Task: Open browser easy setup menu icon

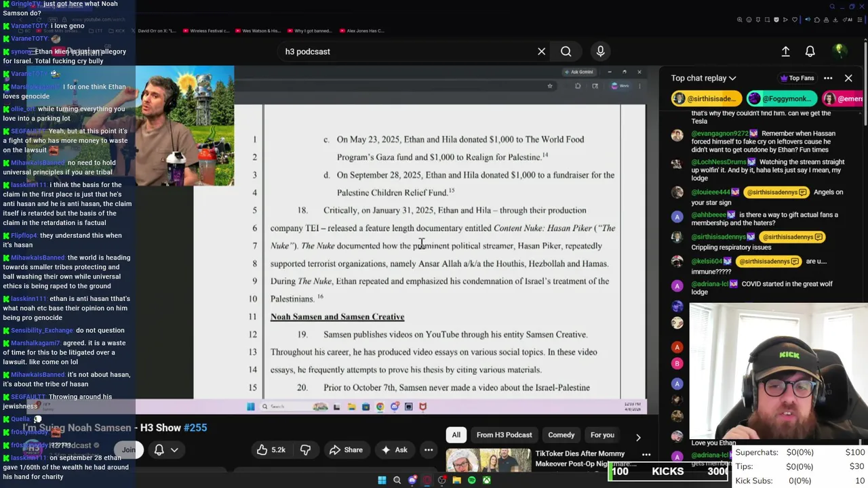Action: pyautogui.click(x=860, y=20)
